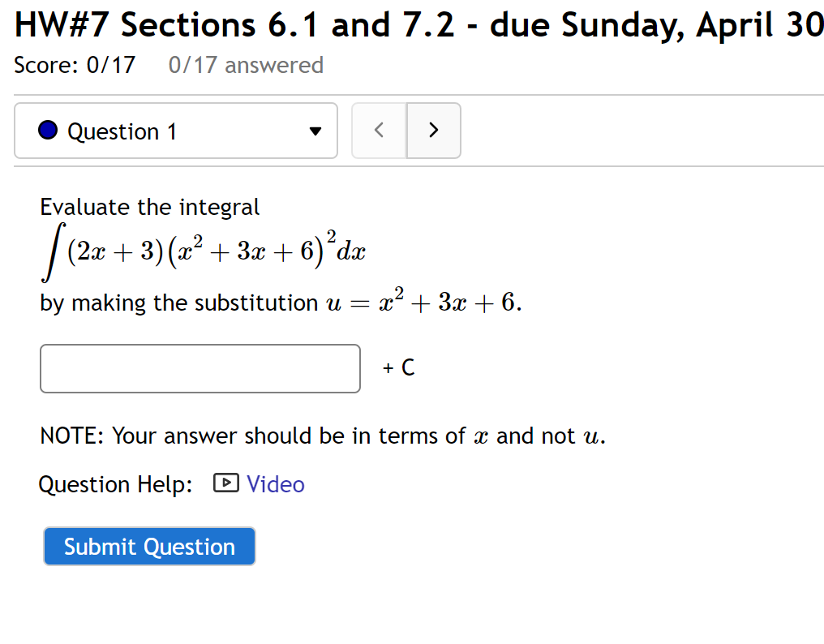Click the unanswered indicator dot for Question 1
Screen dimensions: 824x644
47,130
